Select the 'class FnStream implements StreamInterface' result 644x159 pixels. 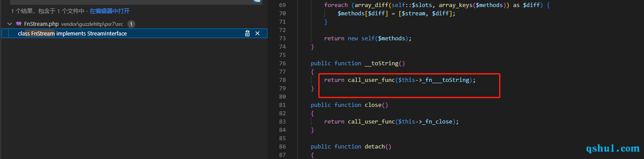(x=72, y=33)
